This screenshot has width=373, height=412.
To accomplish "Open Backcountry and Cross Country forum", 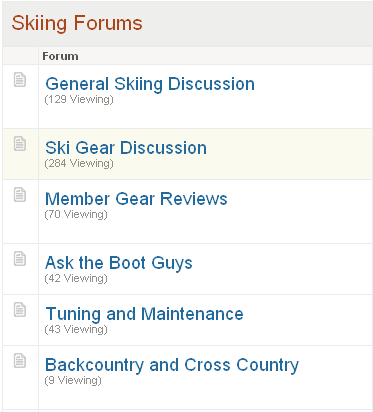I will pyautogui.click(x=172, y=365).
